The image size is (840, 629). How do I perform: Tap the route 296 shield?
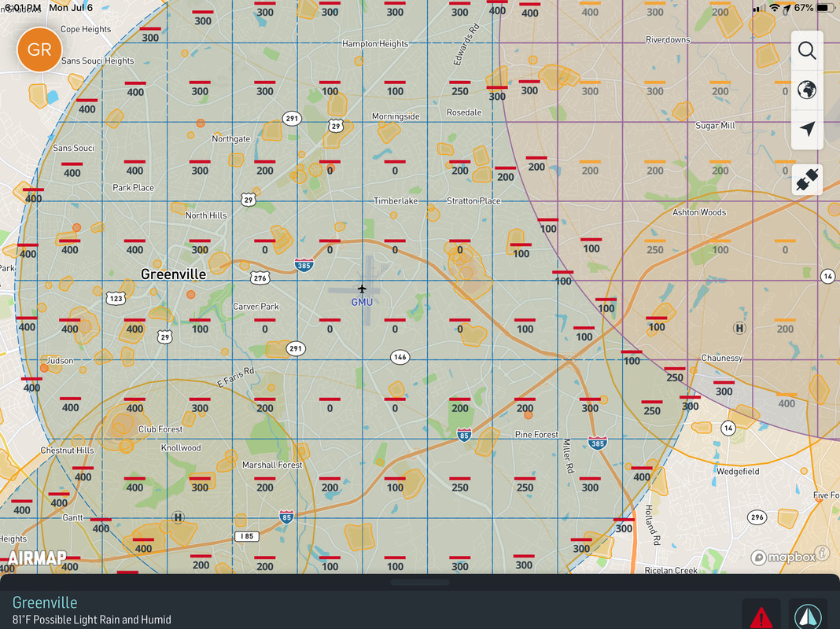[x=757, y=517]
